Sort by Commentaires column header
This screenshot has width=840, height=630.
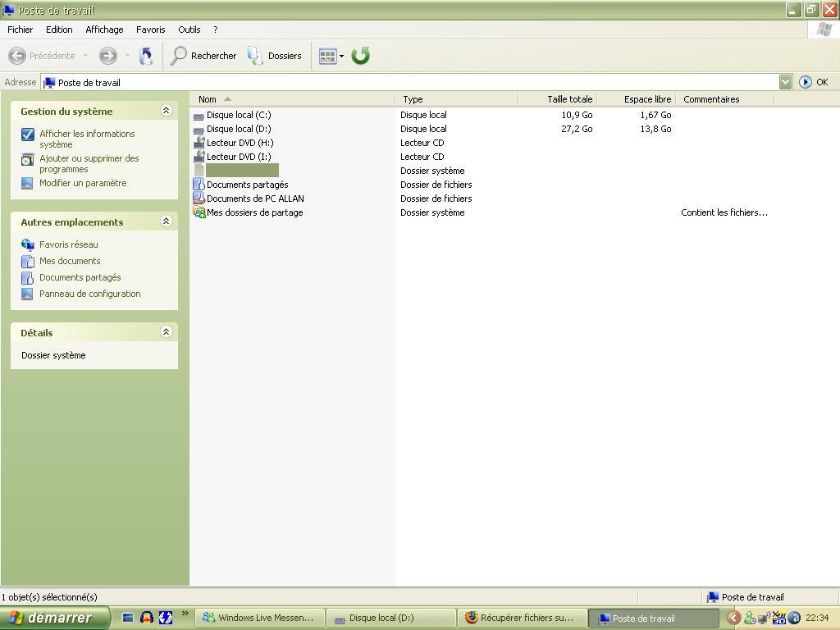(725, 99)
